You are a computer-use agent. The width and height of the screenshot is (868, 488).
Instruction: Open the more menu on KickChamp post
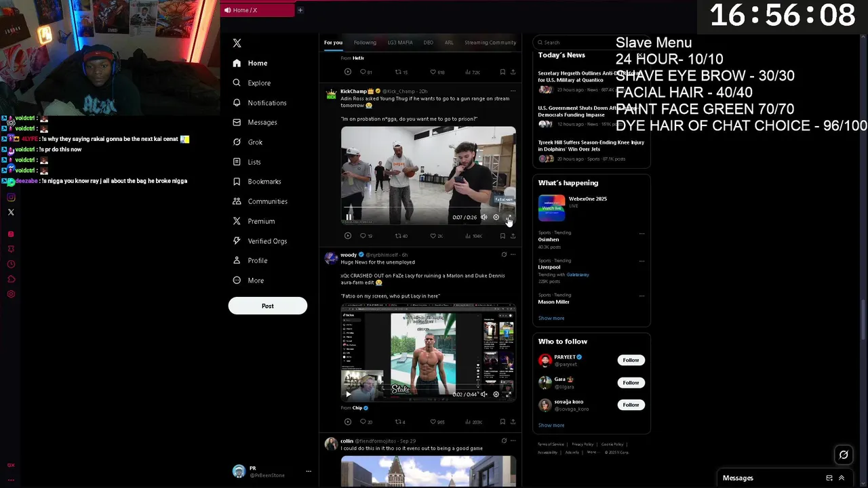tap(513, 91)
